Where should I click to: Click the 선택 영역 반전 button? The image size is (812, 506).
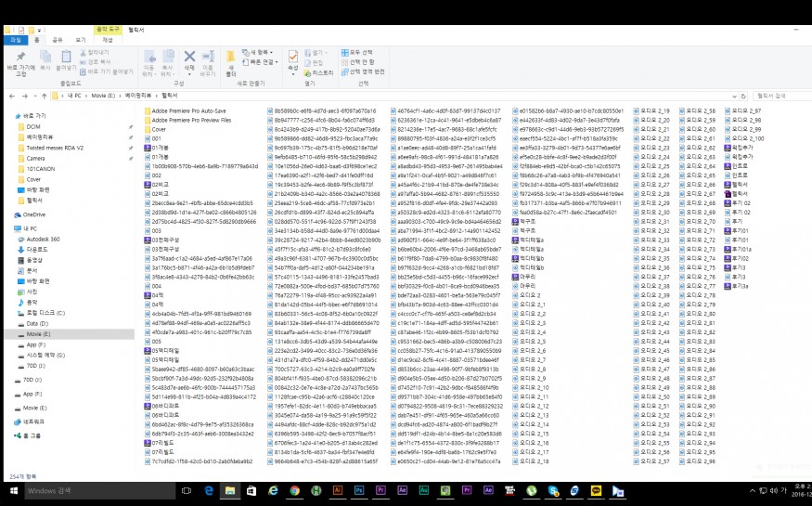coord(366,71)
